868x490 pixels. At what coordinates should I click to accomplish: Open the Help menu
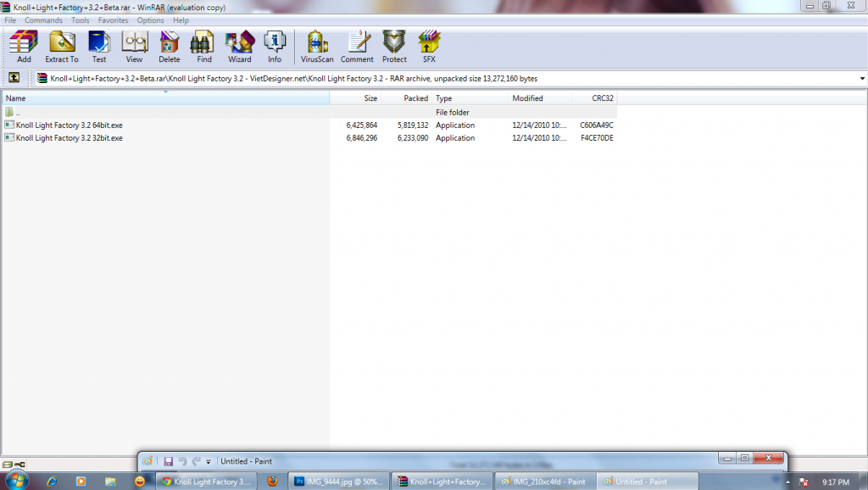(x=181, y=20)
